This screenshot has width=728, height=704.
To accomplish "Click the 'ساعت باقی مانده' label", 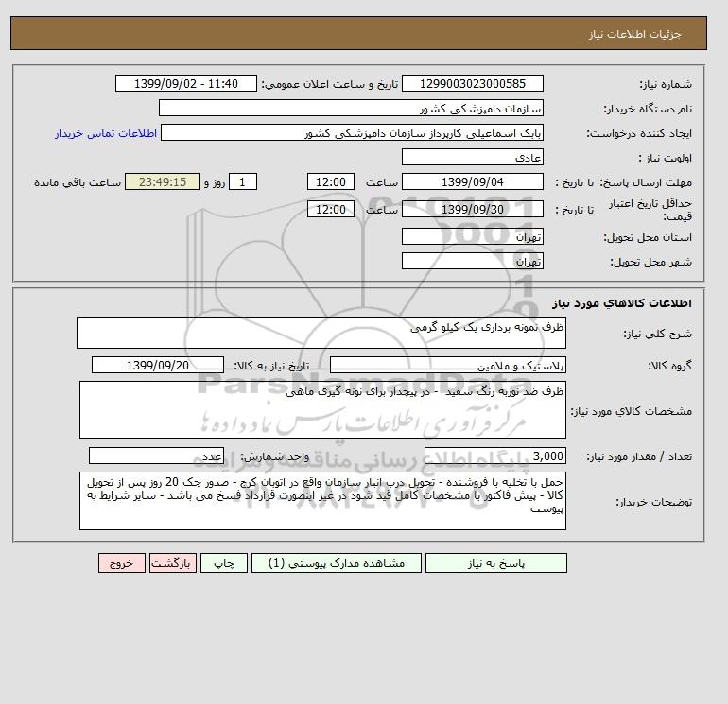I will click(78, 182).
